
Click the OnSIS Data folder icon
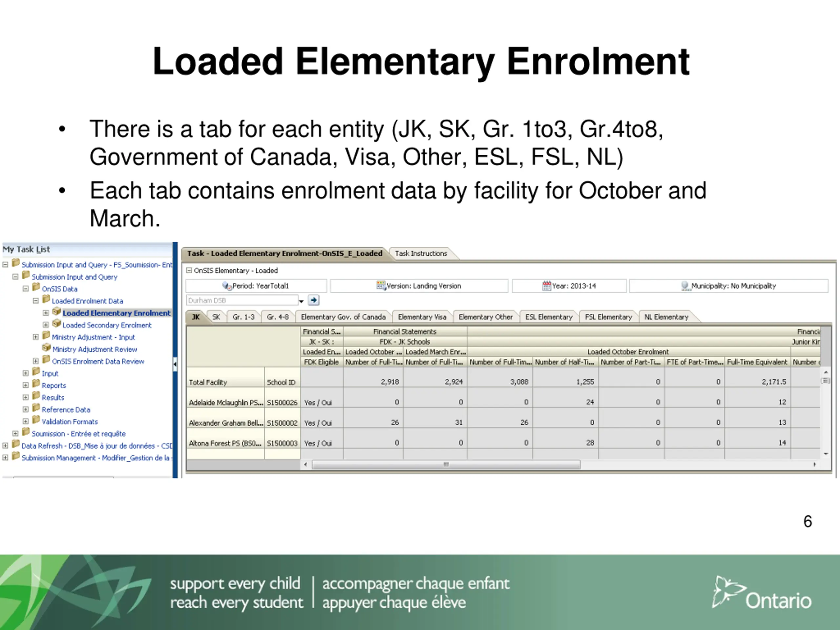point(36,288)
